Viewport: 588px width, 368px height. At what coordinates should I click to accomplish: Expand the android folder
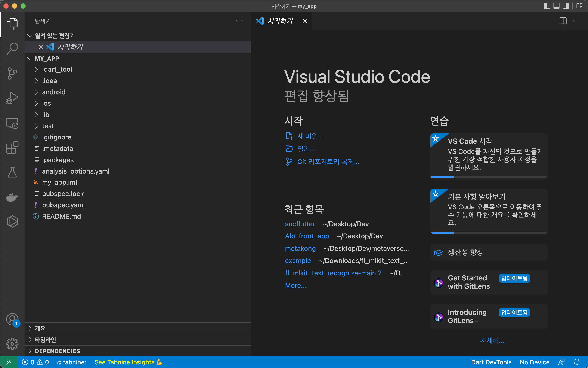coord(37,92)
